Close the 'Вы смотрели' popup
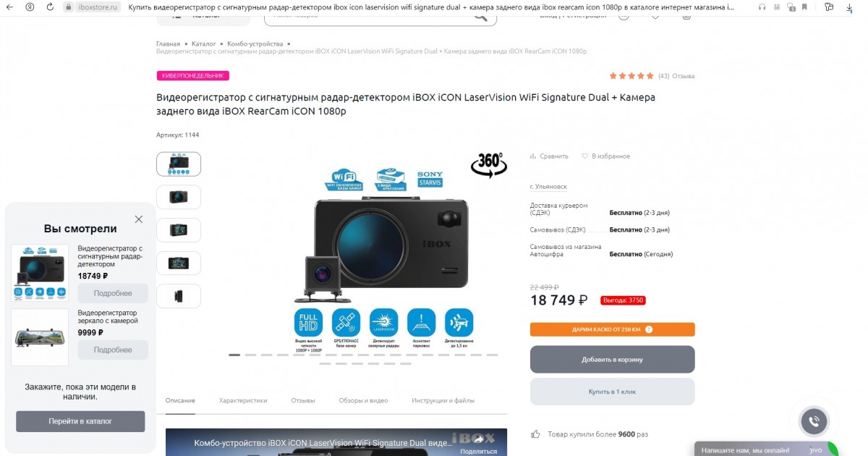The image size is (868, 456). point(139,219)
